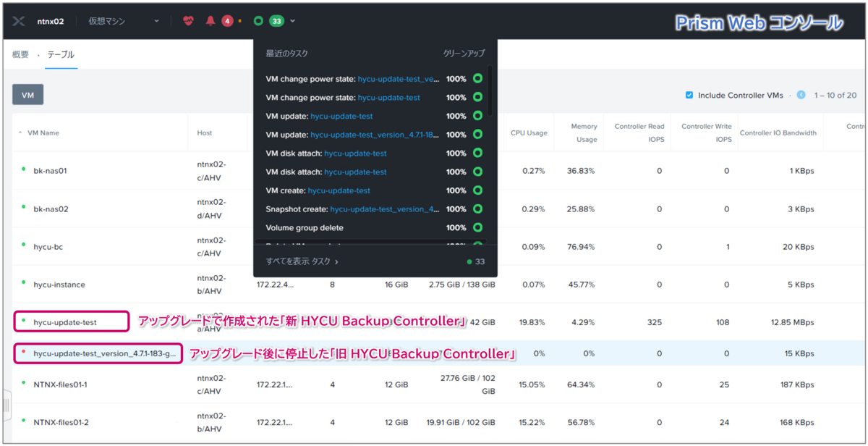Open hycu-update-test link in first VM update task
The width and height of the screenshot is (868, 446).
[x=342, y=116]
